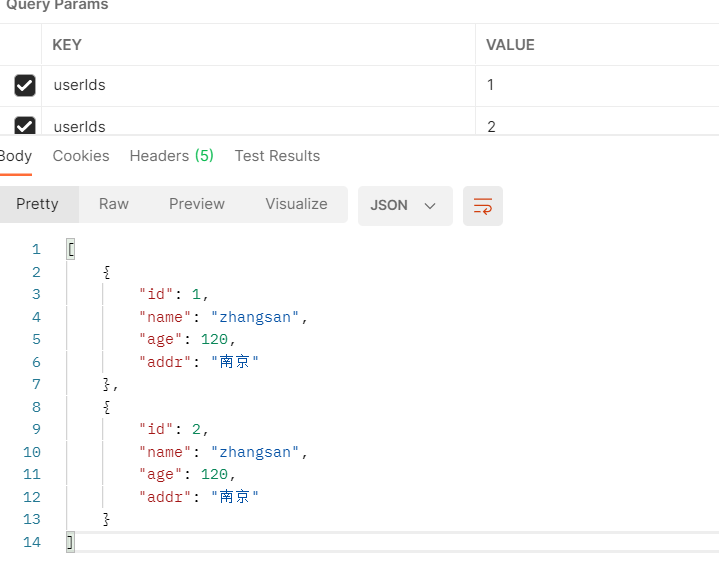
Task: Click the first "zhangsan" name value in the response
Action: [x=256, y=317]
